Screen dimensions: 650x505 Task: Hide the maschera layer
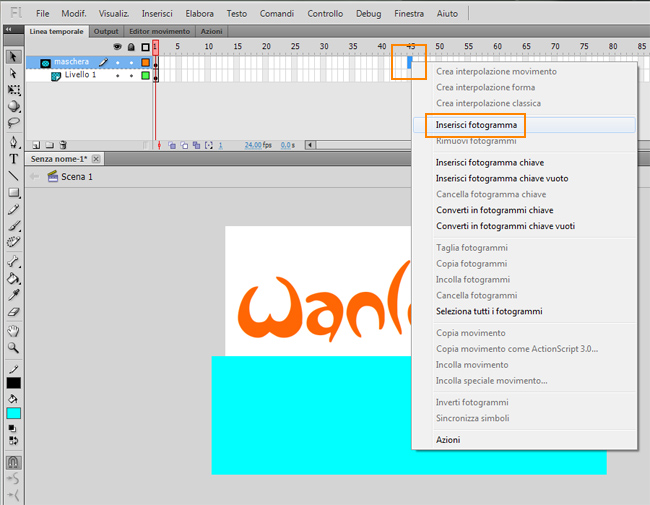click(118, 63)
